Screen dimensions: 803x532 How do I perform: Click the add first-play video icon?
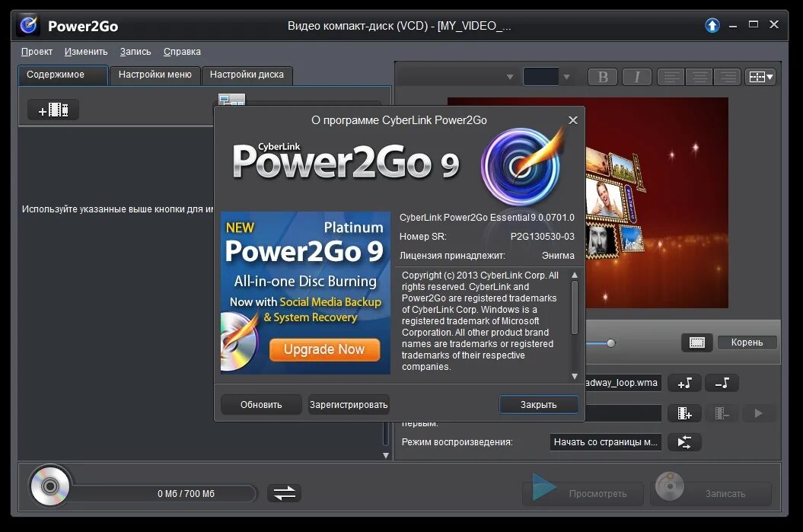coord(685,413)
